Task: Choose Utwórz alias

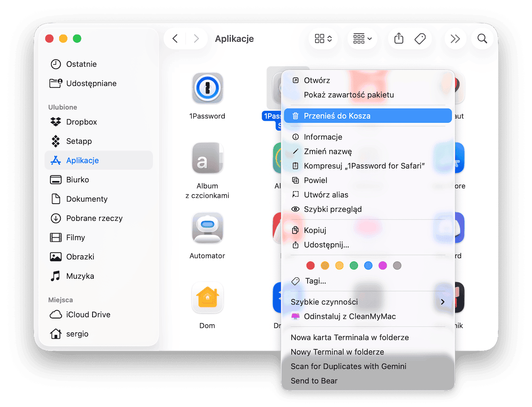Action: [x=368, y=195]
